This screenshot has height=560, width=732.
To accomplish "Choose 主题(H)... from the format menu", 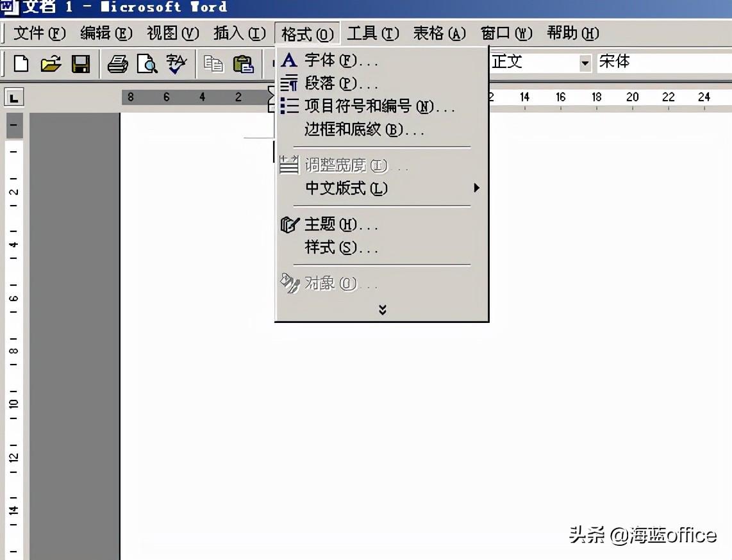I will [x=382, y=224].
